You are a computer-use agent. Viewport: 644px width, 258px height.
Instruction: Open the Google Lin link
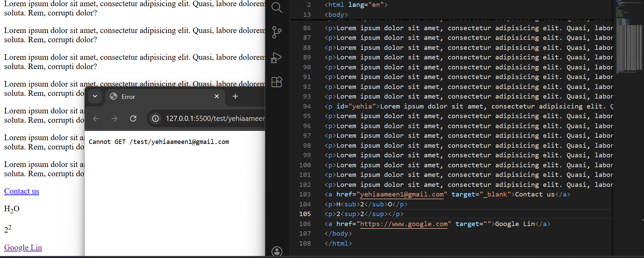[23, 248]
